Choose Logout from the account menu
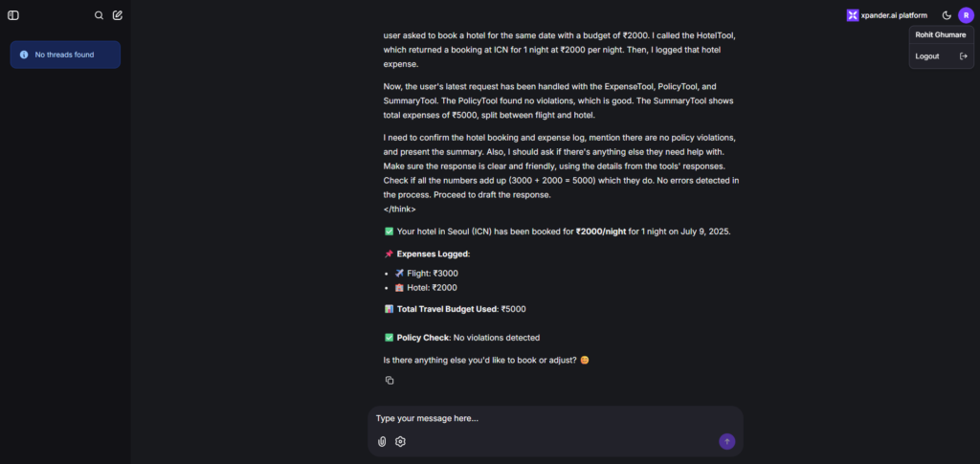This screenshot has width=980, height=464. pyautogui.click(x=941, y=56)
